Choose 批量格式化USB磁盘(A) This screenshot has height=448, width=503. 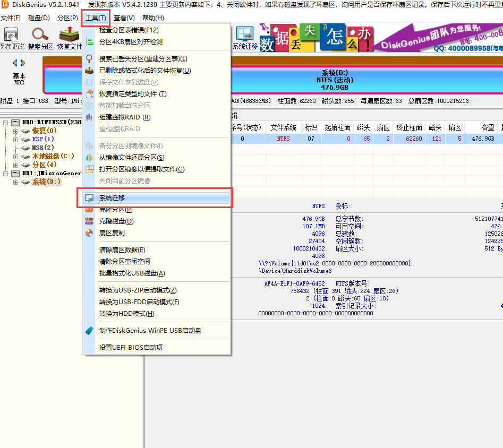(x=157, y=273)
